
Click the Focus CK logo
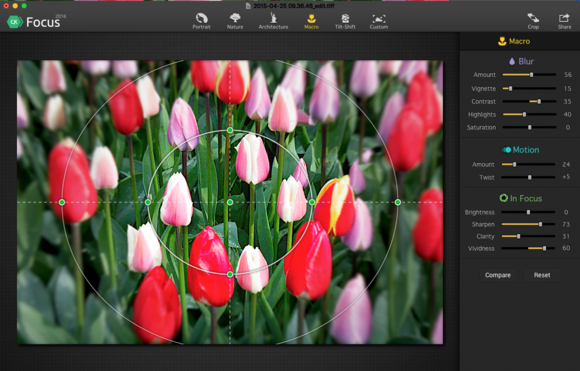15,22
